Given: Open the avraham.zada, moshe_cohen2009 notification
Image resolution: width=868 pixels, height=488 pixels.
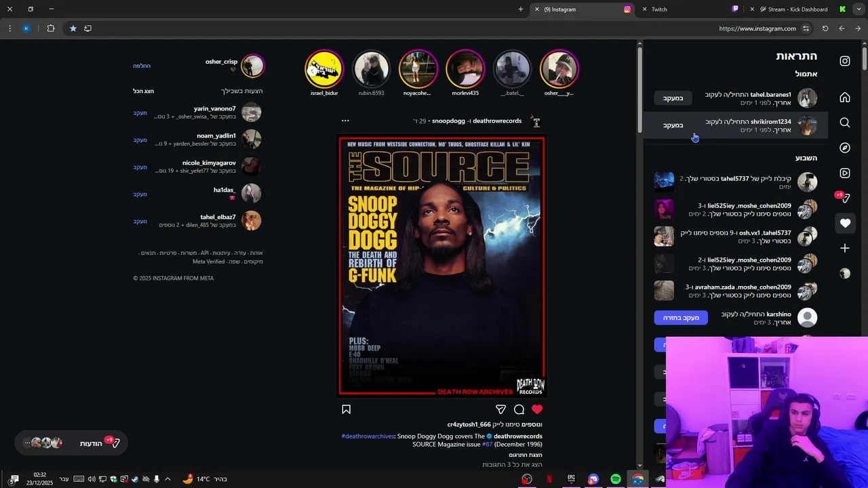Looking at the screenshot, I should click(736, 291).
